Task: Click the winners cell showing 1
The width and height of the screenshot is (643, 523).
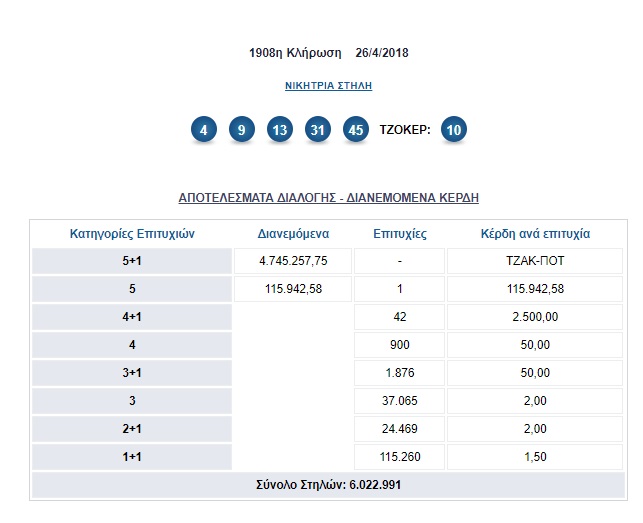Action: tap(399, 289)
